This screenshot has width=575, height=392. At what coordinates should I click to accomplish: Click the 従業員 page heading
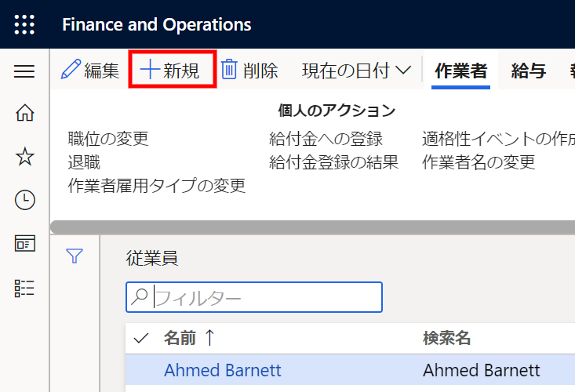point(152,259)
